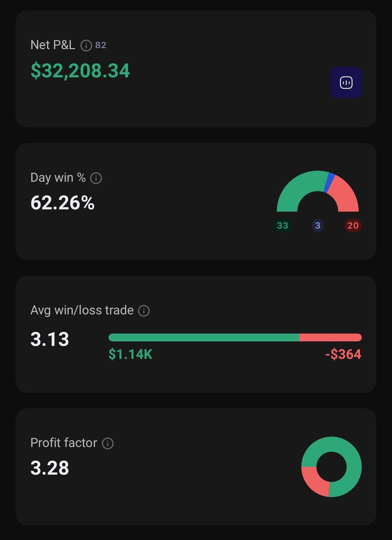The height and width of the screenshot is (540, 392).
Task: Tap the trade count badge showing 82
Action: click(x=101, y=45)
